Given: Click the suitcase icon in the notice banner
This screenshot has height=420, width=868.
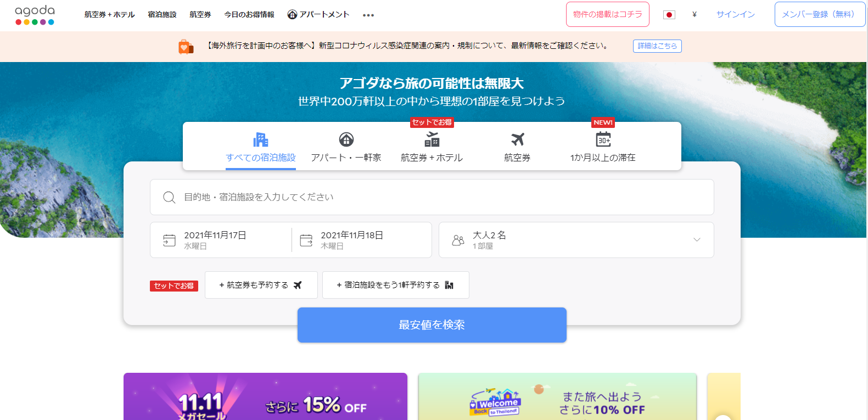Looking at the screenshot, I should tap(186, 47).
